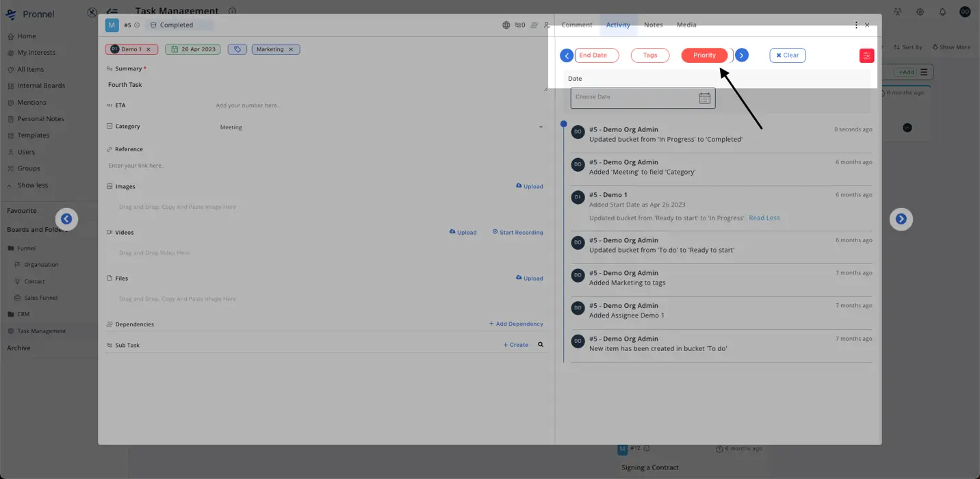980x479 pixels.
Task: Open the calendar icon in Choose Date field
Action: click(704, 98)
